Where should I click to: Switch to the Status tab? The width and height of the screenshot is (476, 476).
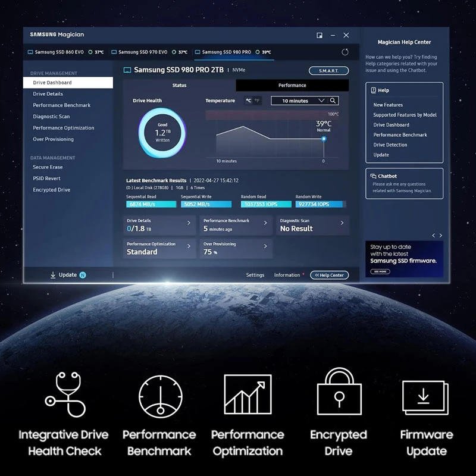(179, 85)
